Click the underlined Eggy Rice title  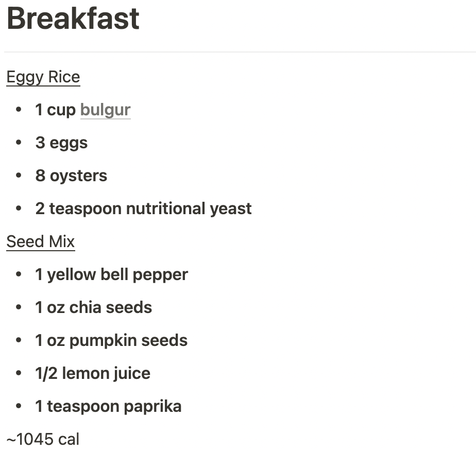tap(43, 77)
